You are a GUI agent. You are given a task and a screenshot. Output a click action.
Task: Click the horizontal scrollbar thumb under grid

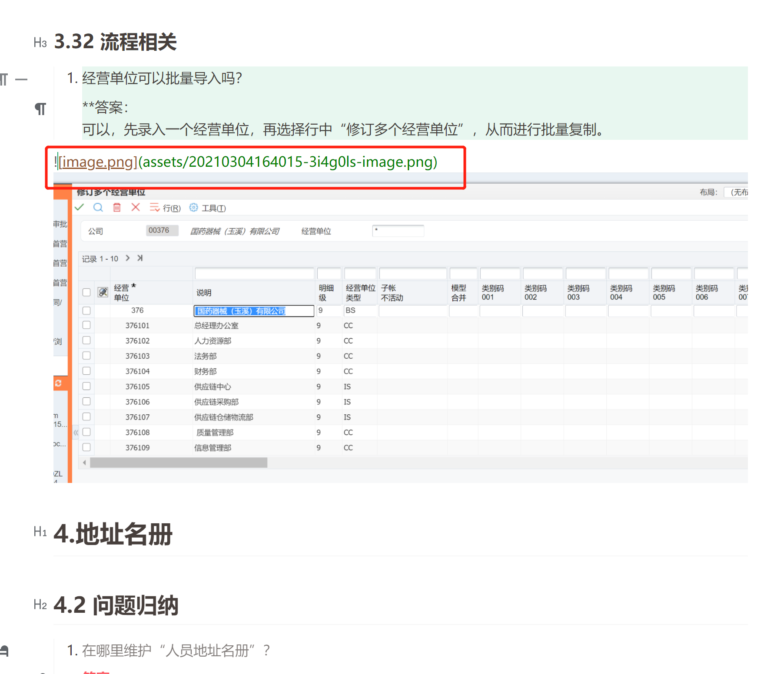178,463
